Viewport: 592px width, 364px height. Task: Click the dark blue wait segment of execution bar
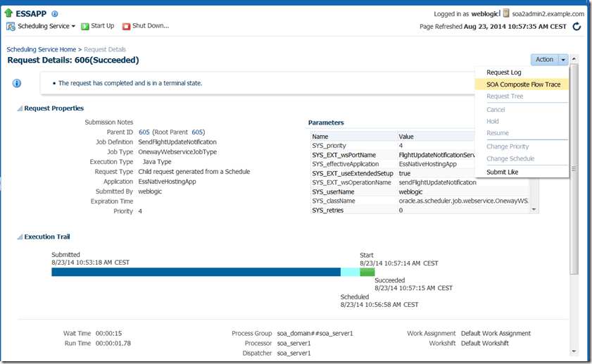tap(196, 272)
